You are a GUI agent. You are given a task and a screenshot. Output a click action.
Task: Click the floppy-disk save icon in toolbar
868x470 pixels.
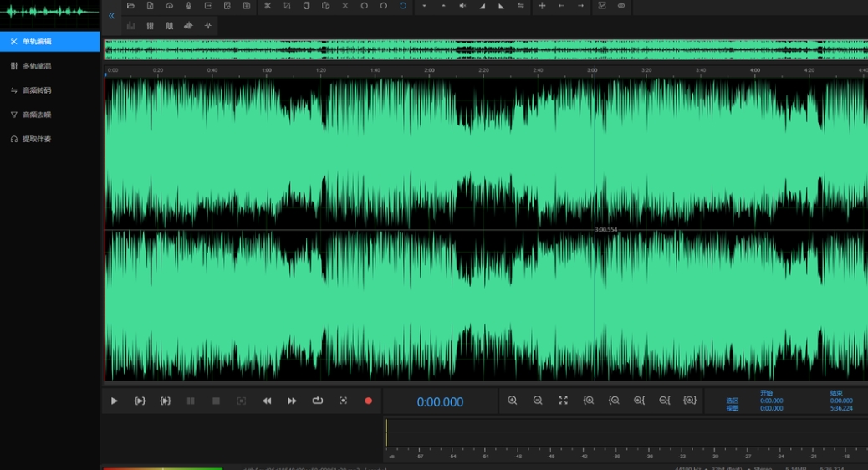(x=247, y=6)
